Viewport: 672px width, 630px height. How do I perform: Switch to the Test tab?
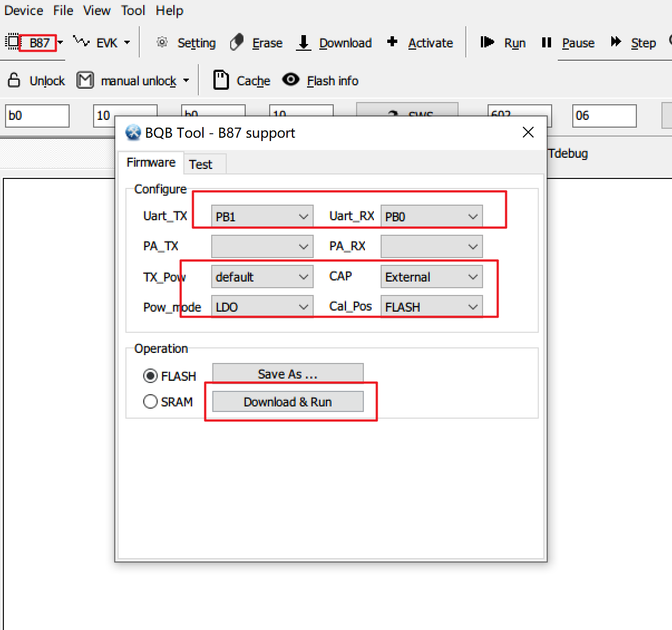[201, 164]
